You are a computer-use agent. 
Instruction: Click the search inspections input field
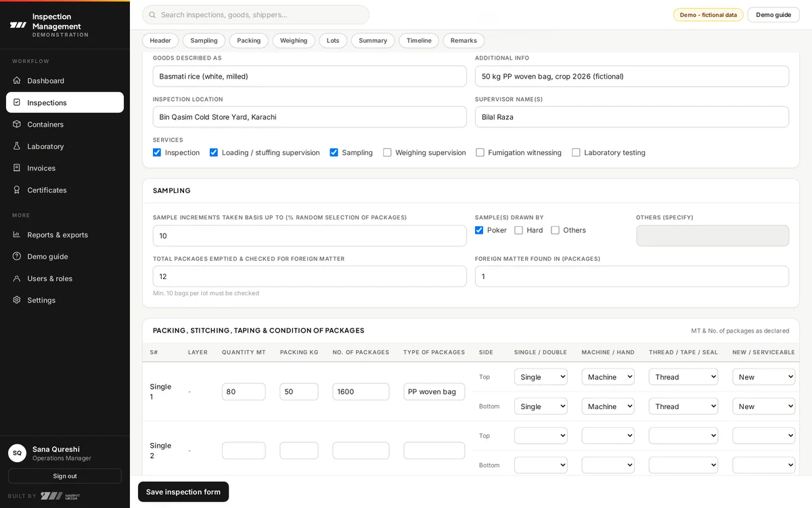click(x=256, y=15)
